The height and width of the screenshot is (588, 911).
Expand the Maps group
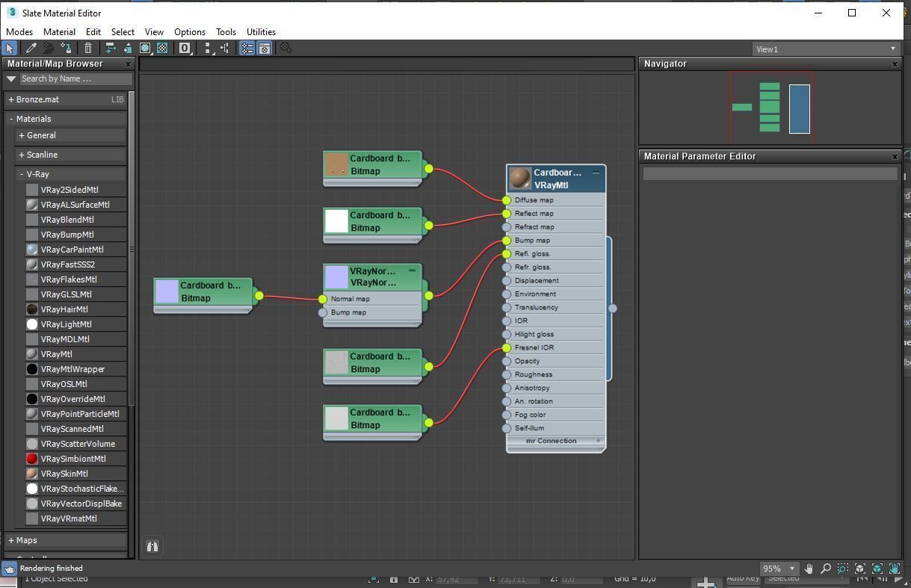(11, 540)
